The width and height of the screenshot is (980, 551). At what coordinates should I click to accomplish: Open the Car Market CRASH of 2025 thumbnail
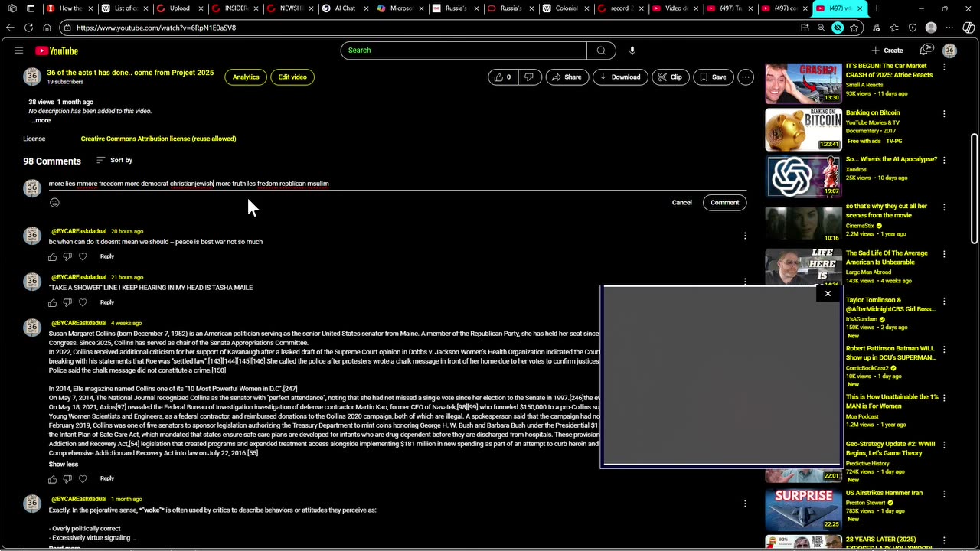coord(803,83)
